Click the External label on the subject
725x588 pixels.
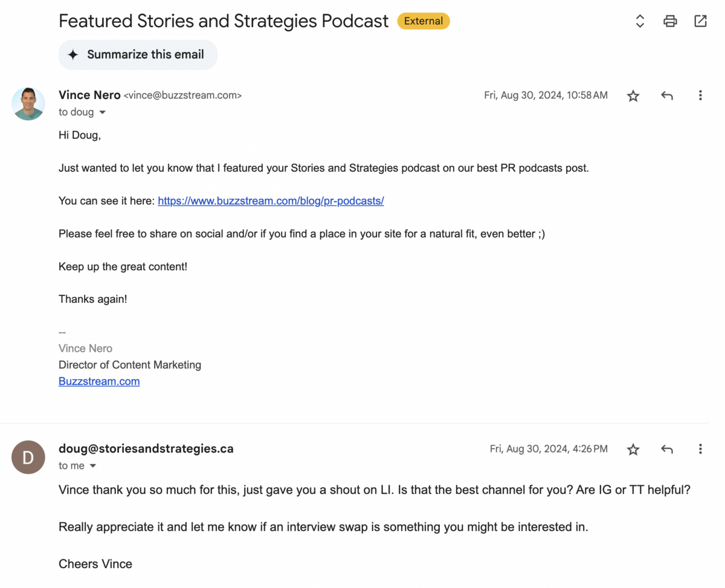pos(423,21)
